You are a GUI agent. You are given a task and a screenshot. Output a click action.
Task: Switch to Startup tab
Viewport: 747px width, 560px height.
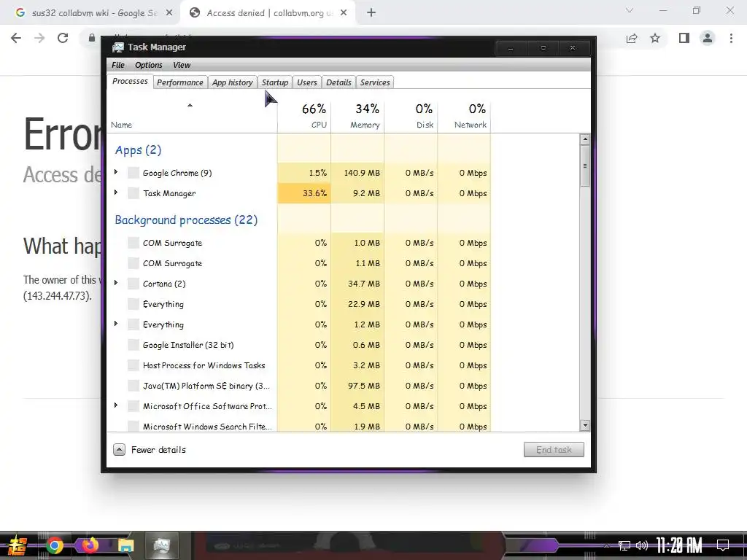point(275,82)
